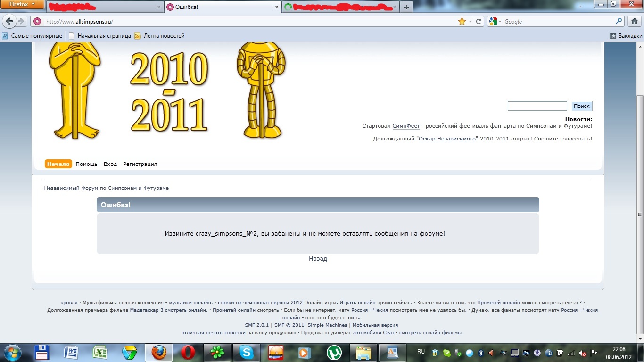The width and height of the screenshot is (644, 362).
Task: Click the Поиск search button
Action: [x=581, y=106]
